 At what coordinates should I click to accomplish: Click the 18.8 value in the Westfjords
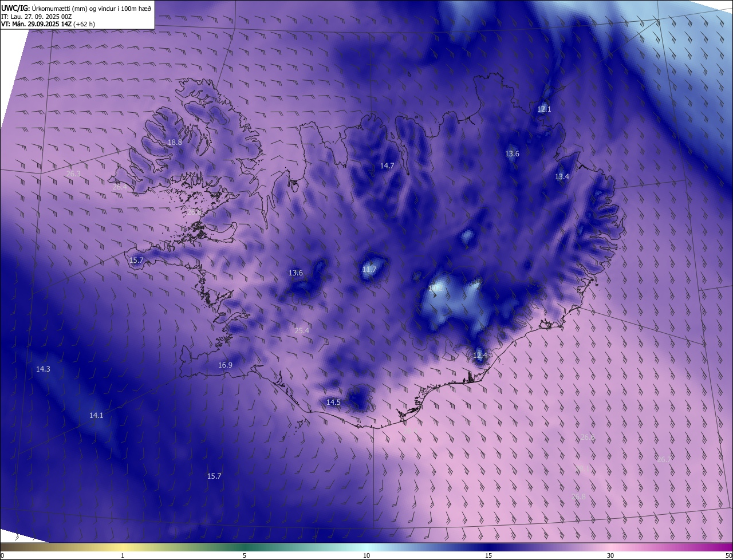pos(175,142)
